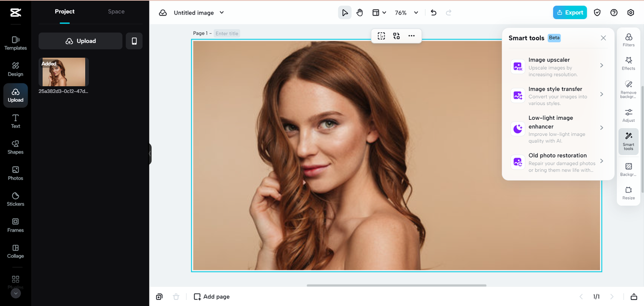Open the Photos sidebar panel
Viewport: 644px width, 306px height.
[16, 173]
